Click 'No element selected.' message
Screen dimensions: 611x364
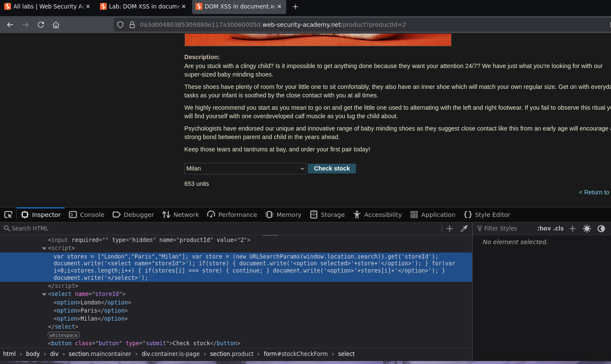click(515, 242)
